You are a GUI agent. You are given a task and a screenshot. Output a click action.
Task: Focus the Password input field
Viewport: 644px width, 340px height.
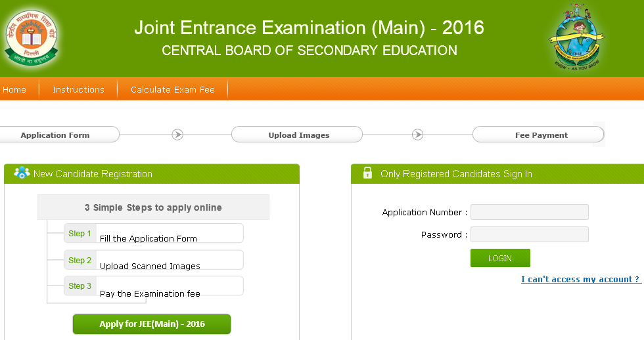[x=529, y=234]
